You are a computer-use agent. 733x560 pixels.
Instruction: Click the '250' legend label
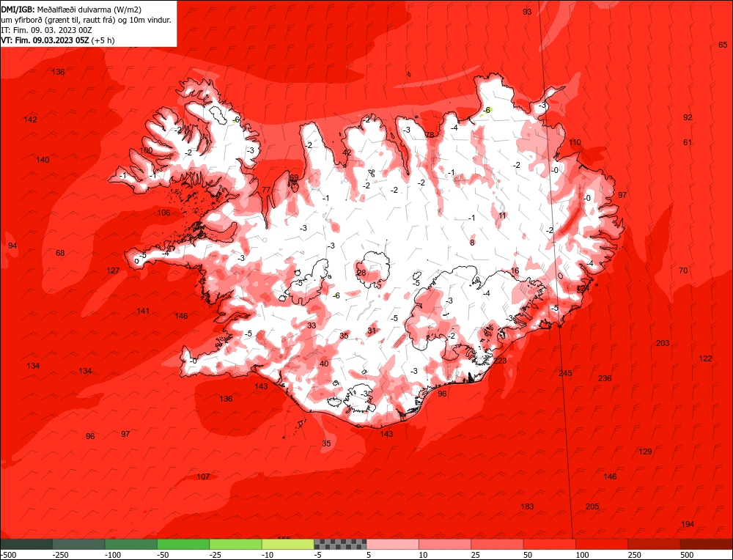(x=634, y=555)
